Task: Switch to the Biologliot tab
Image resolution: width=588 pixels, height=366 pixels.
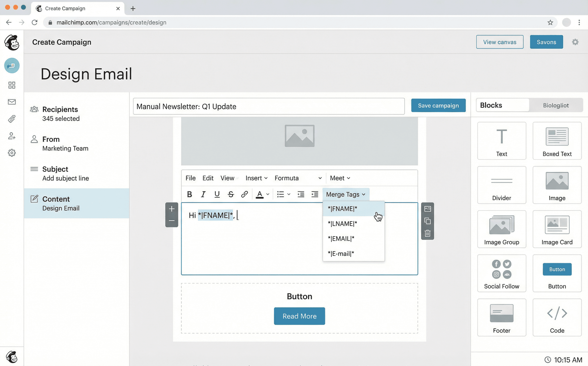Action: pyautogui.click(x=556, y=105)
